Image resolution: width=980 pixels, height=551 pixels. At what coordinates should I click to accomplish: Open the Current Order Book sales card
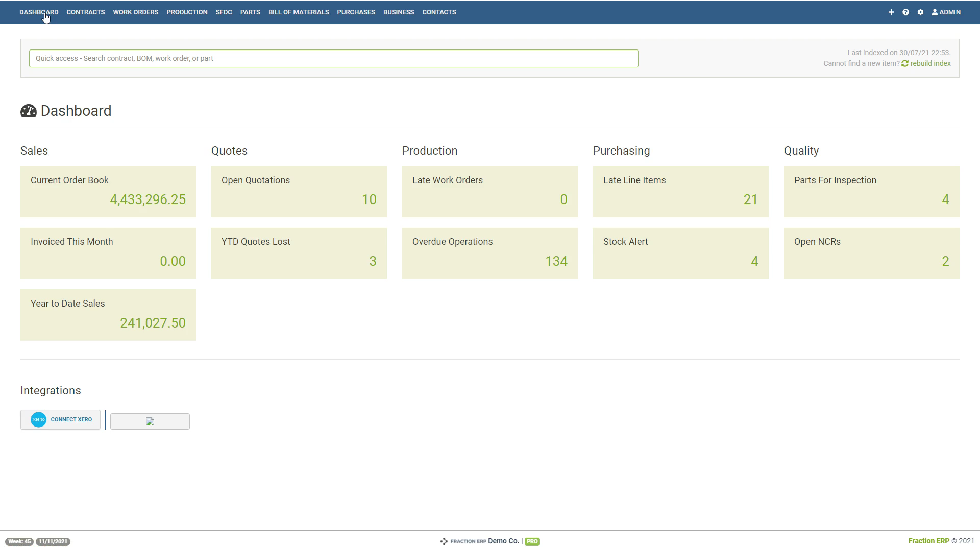108,191
